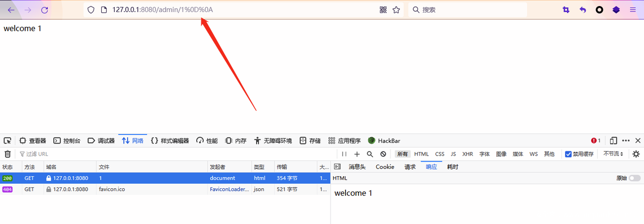644x224 pixels.
Task: Filter requests by 媒体 media
Action: (518, 154)
